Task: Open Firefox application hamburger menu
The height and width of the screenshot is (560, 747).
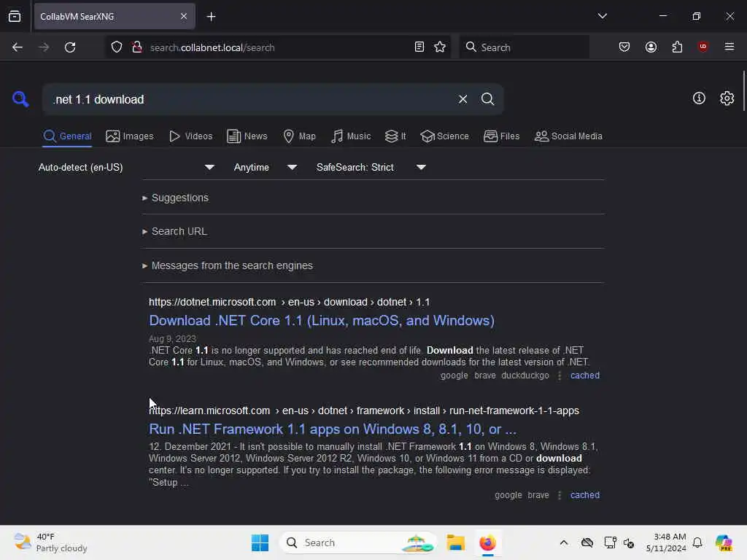Action: [729, 47]
